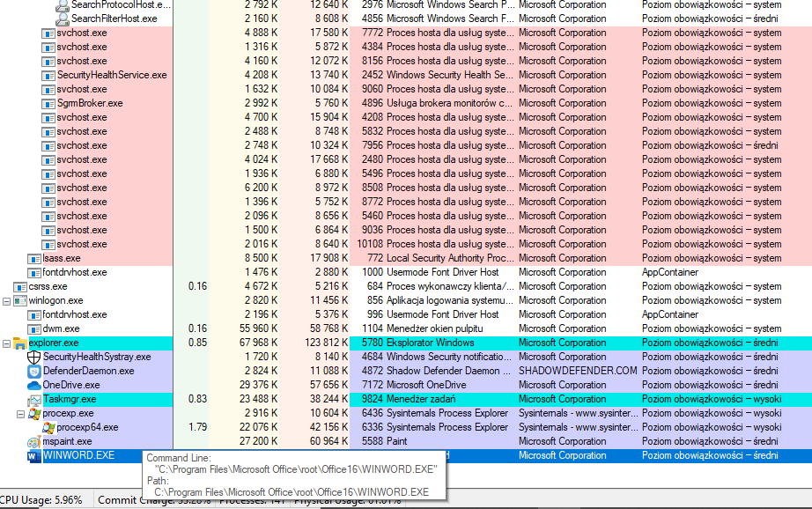Viewport: 812px width, 509px height.
Task: Click the '55 960 K' private bytes of dwm.exe
Action: tap(259, 328)
